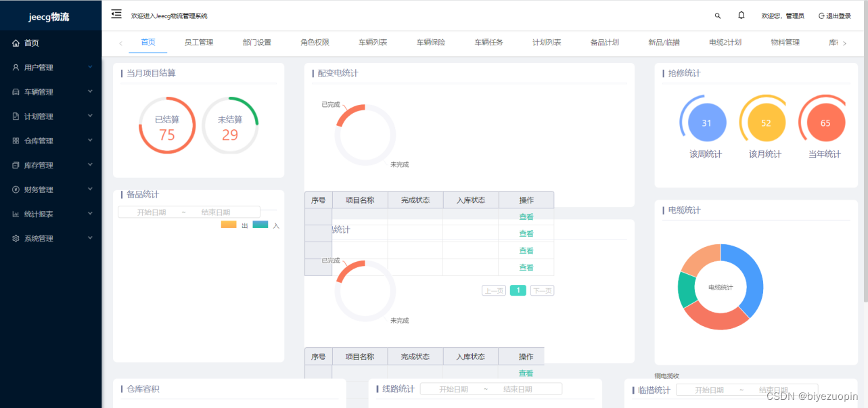This screenshot has height=408, width=868.
Task: Expand the 库存管理 submenu chevron
Action: [90, 164]
